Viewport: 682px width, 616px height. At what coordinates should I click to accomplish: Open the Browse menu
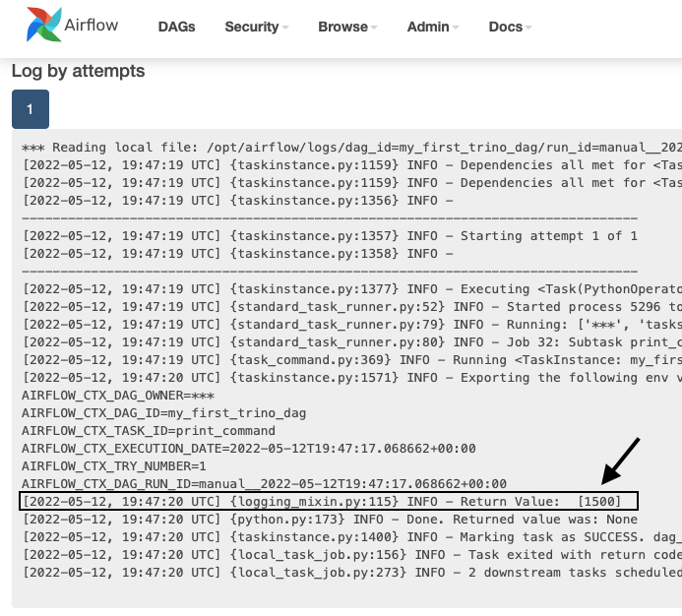(342, 27)
